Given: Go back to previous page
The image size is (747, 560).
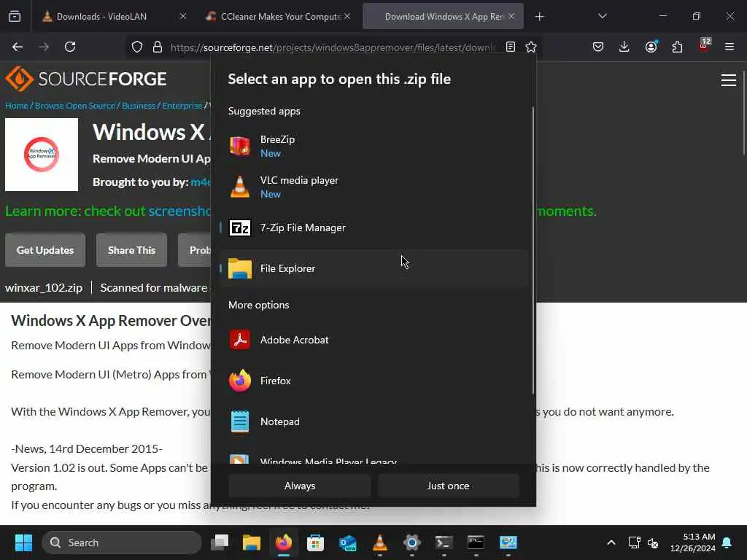Looking at the screenshot, I should (x=18, y=47).
